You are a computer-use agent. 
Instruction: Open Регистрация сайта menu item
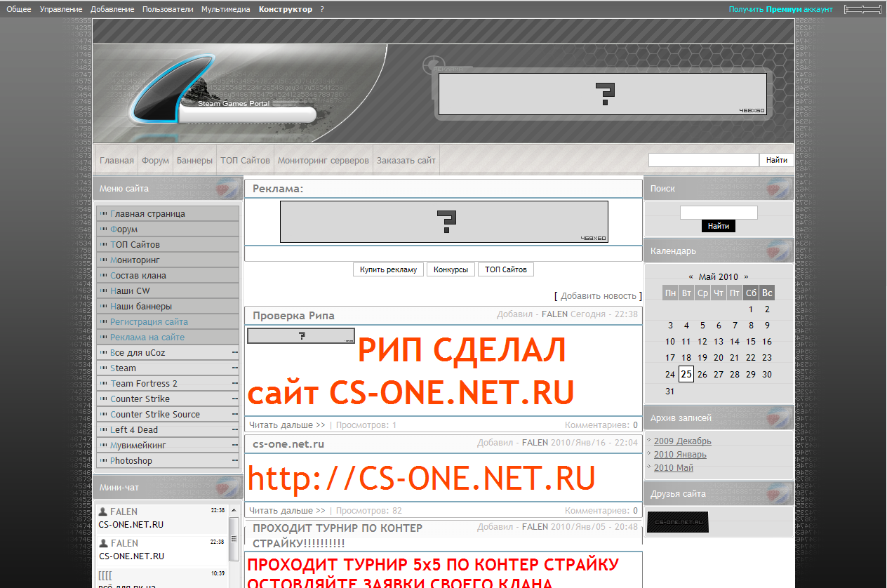[x=168, y=321]
